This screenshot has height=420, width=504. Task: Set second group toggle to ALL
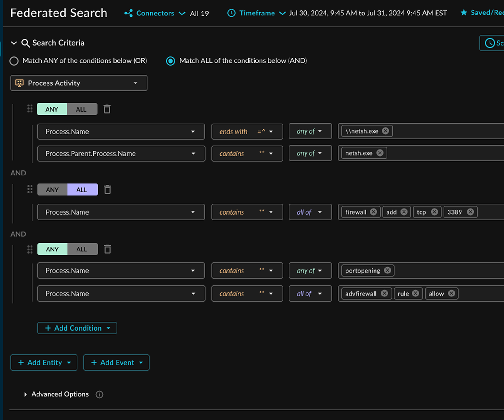(x=83, y=190)
